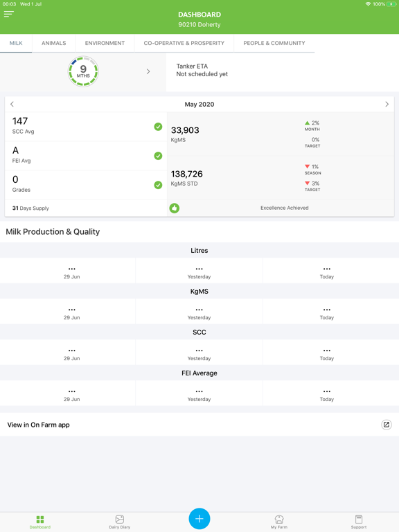Go to next month after May 2020

387,104
